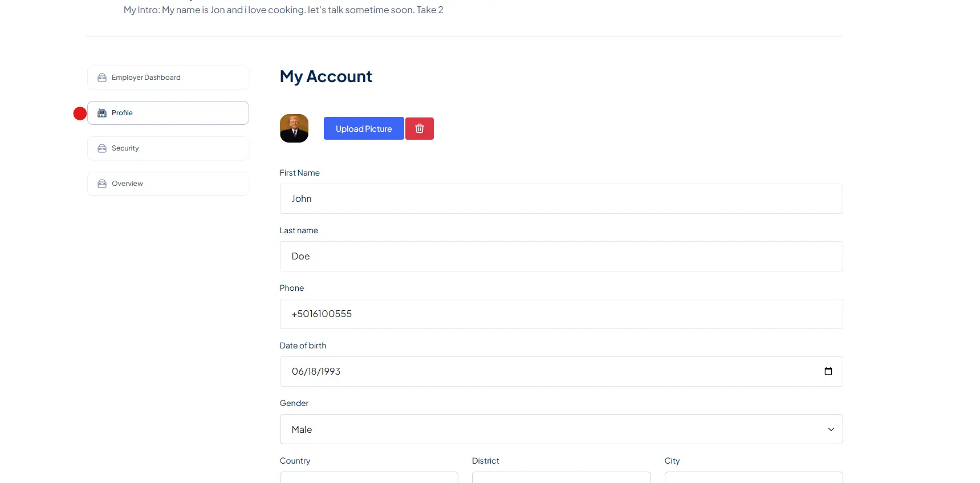Open the date of birth calendar picker

(828, 371)
